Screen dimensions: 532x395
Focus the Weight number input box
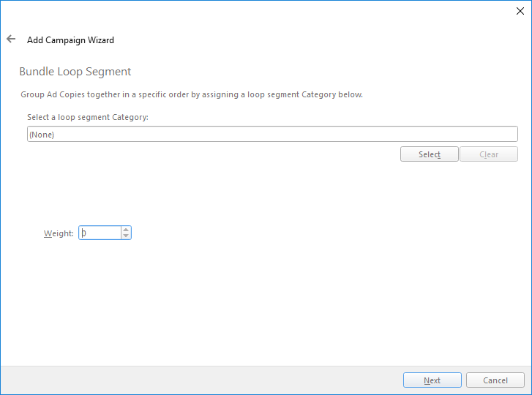coord(100,233)
